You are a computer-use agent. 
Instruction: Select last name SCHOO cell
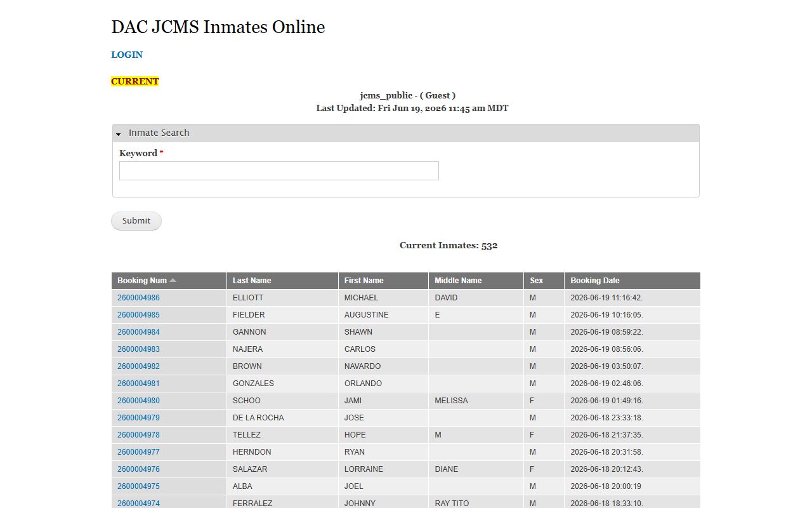click(282, 401)
